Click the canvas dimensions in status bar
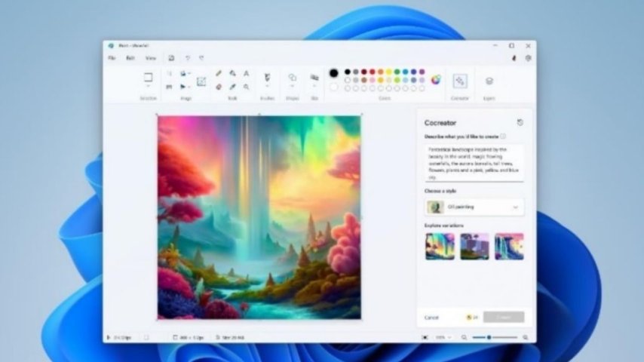644x362 pixels. (189, 337)
